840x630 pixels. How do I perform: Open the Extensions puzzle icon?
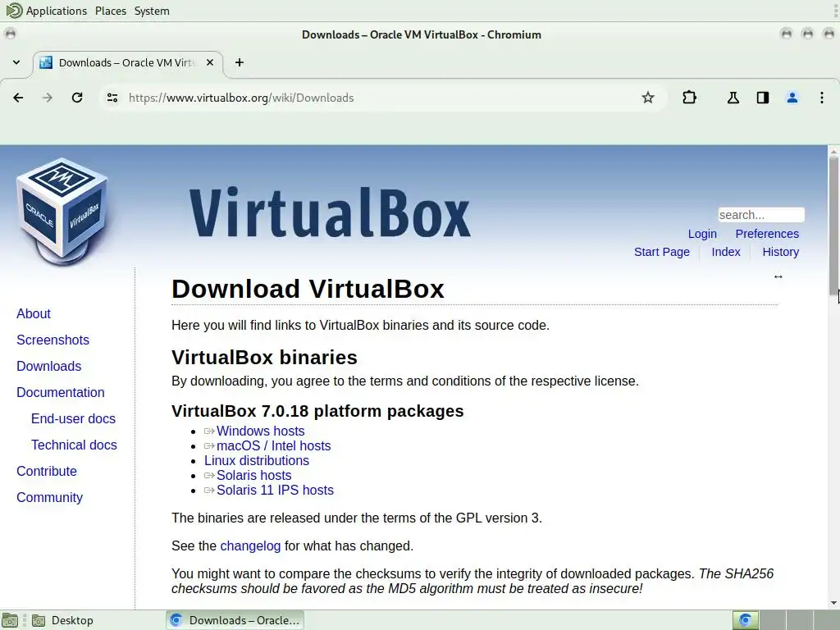[689, 98]
